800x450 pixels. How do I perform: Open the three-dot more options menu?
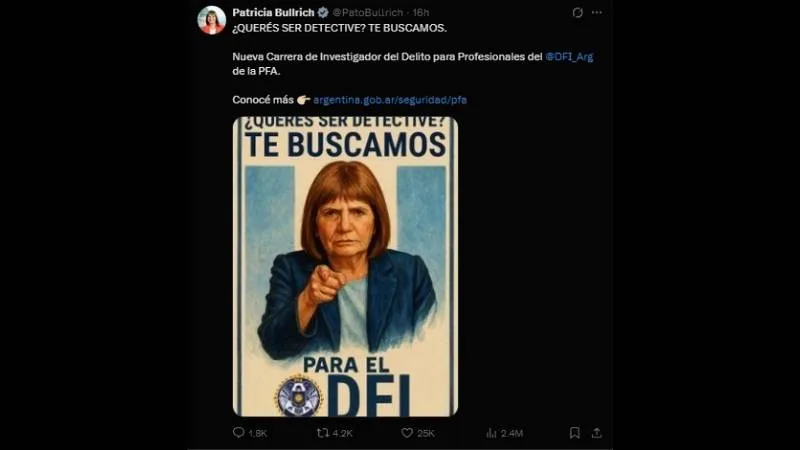596,12
